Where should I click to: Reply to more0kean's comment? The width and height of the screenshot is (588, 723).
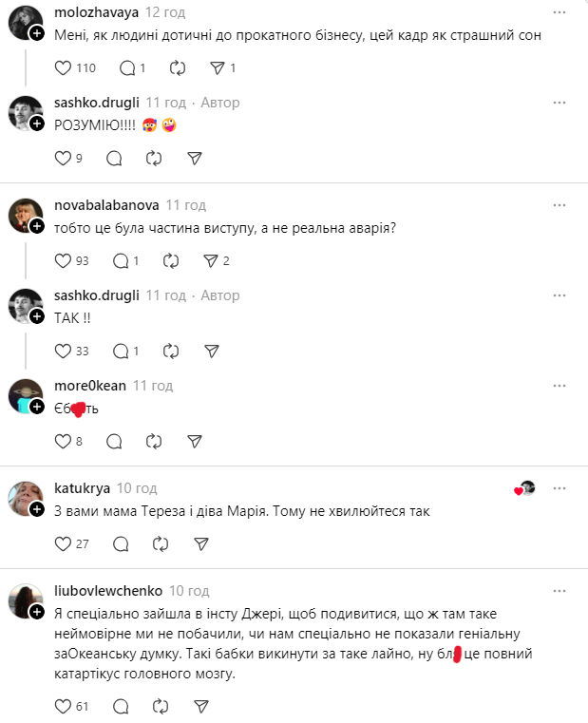coord(114,441)
